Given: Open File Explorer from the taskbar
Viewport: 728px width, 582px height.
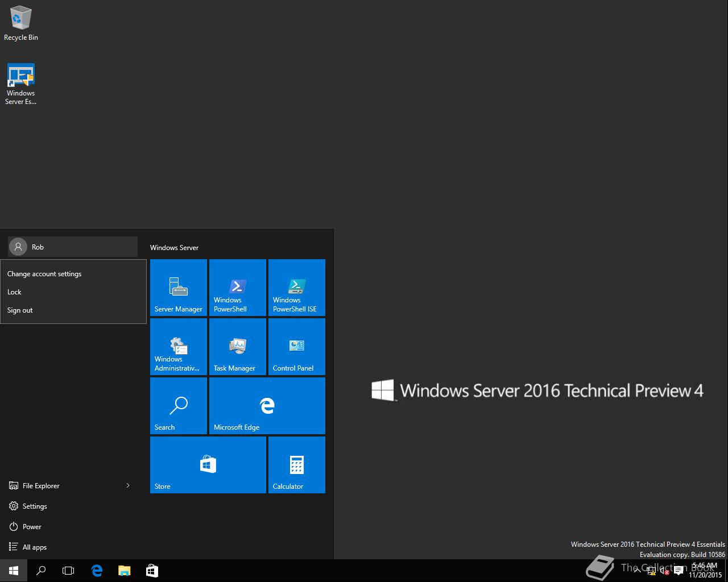Looking at the screenshot, I should coord(124,571).
